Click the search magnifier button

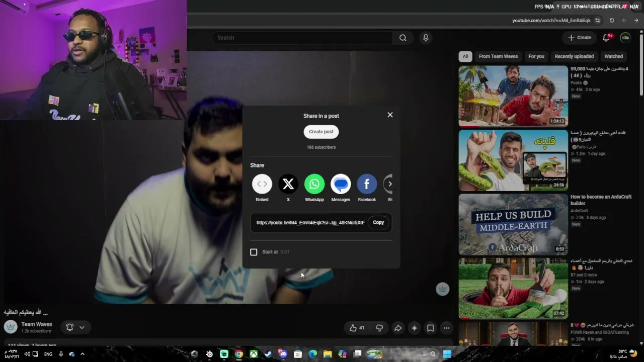coord(403,38)
